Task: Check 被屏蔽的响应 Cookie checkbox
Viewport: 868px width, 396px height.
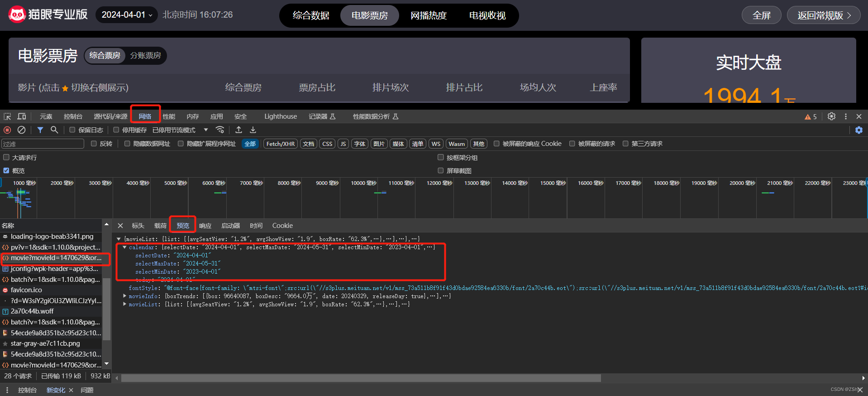Action: coord(496,144)
